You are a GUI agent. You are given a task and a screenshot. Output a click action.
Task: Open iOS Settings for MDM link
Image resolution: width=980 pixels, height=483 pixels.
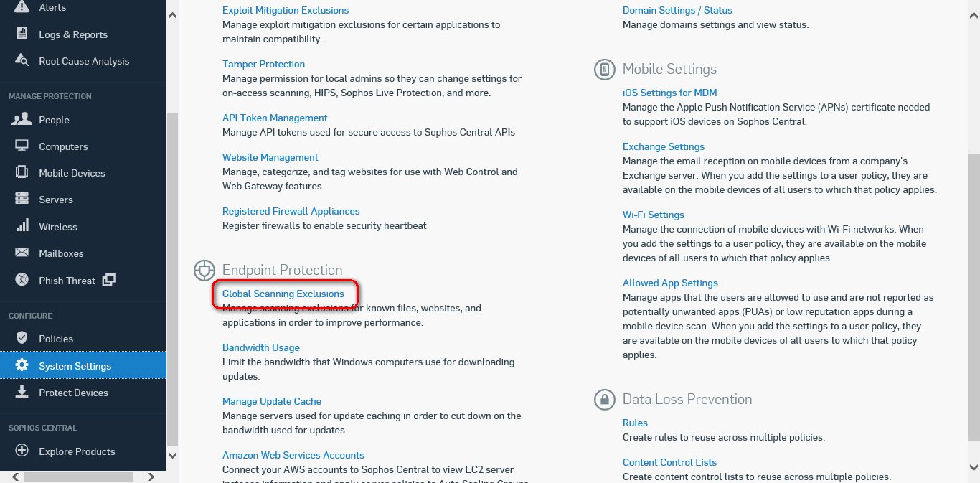click(670, 93)
